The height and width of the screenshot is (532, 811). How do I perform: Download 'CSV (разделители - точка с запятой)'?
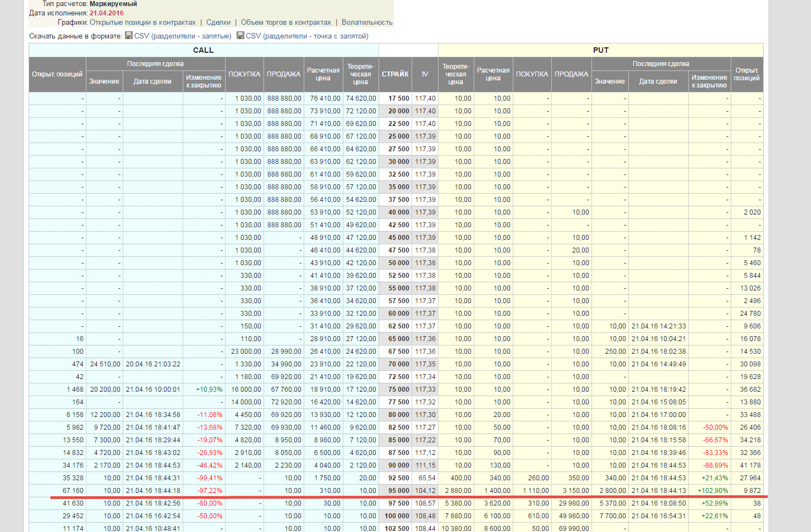pos(307,36)
